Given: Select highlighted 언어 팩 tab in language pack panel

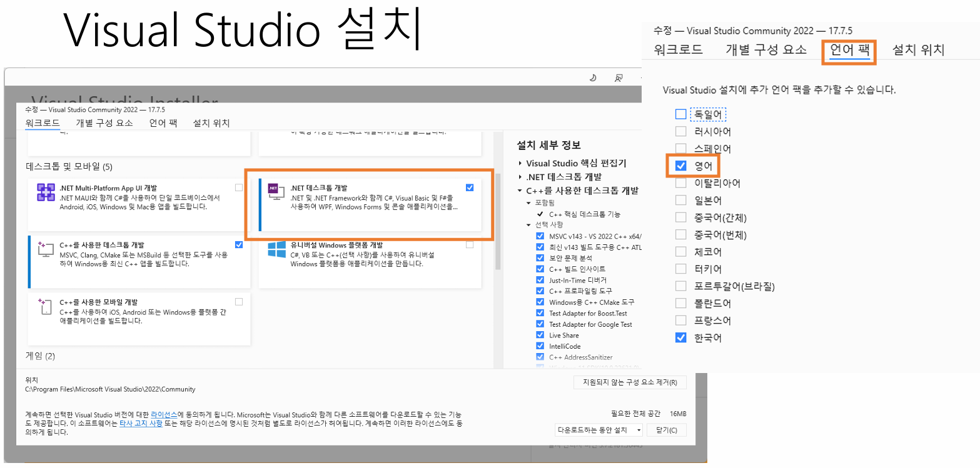Looking at the screenshot, I should pyautogui.click(x=849, y=50).
